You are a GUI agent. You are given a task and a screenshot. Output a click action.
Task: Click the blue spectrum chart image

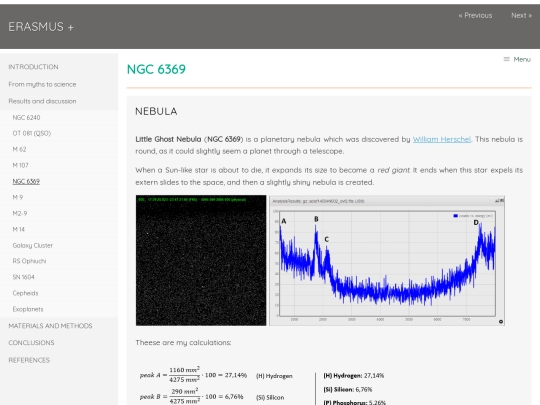point(387,261)
